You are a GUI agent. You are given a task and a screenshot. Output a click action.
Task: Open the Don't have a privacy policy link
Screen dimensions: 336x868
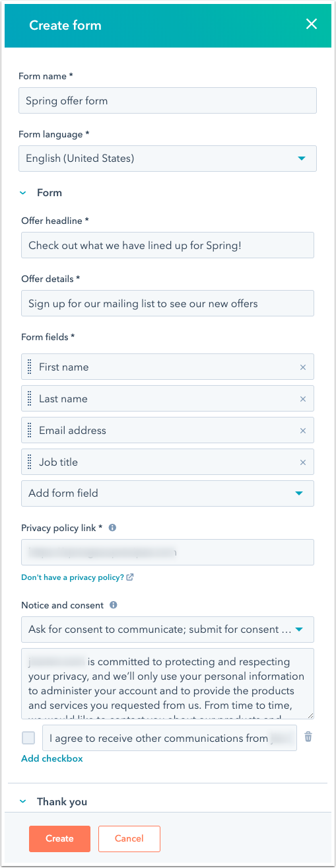click(77, 577)
